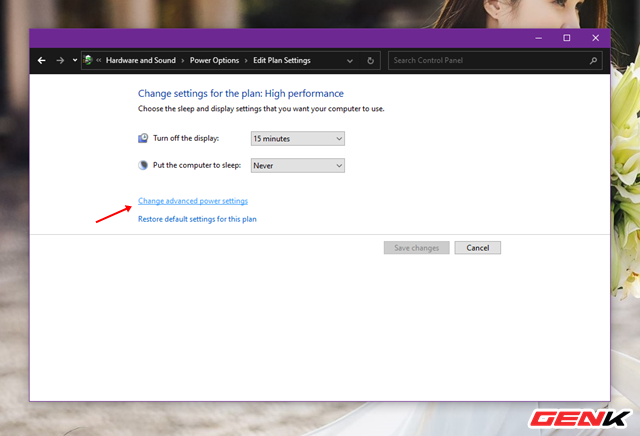Click the Control Panel icon in address bar
This screenshot has width=640, height=436.
[x=88, y=60]
